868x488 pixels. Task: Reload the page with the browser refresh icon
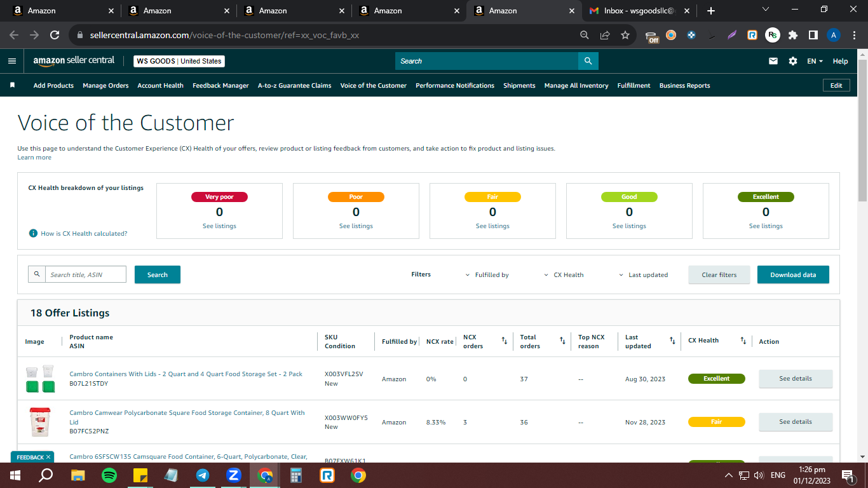(55, 35)
